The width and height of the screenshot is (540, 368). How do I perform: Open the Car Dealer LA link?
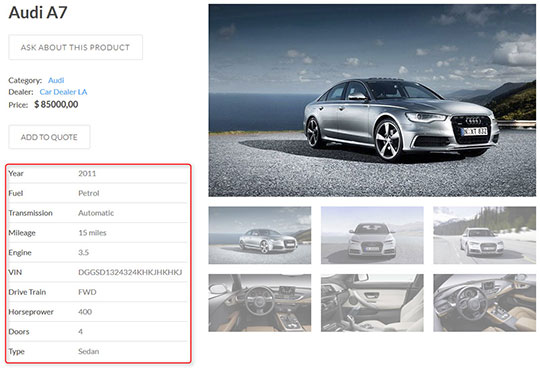pyautogui.click(x=63, y=92)
